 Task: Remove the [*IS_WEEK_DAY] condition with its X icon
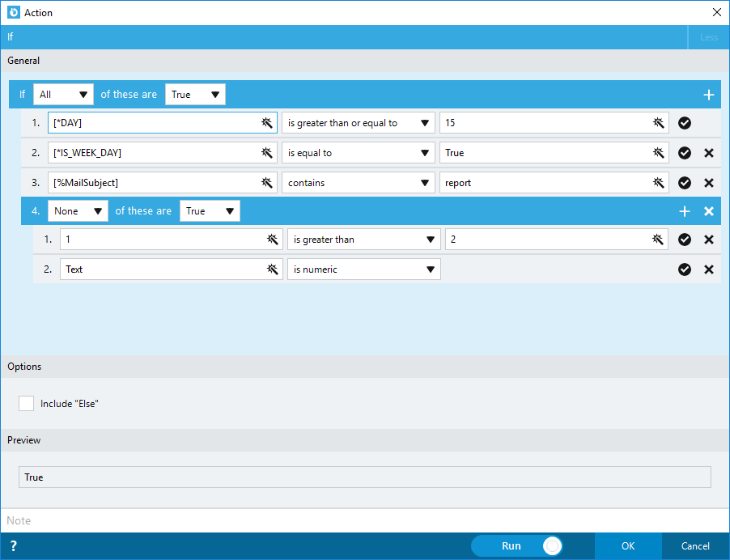tap(708, 152)
